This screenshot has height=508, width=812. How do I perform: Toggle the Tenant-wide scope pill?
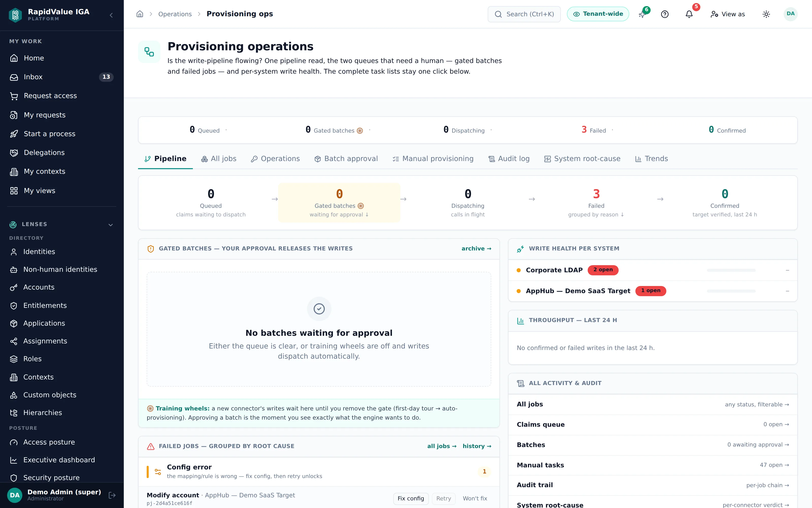pos(598,14)
